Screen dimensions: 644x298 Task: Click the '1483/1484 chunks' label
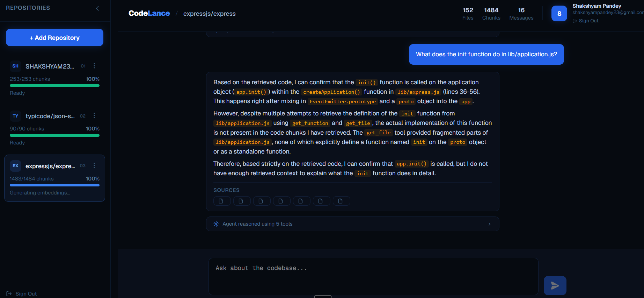(x=32, y=179)
